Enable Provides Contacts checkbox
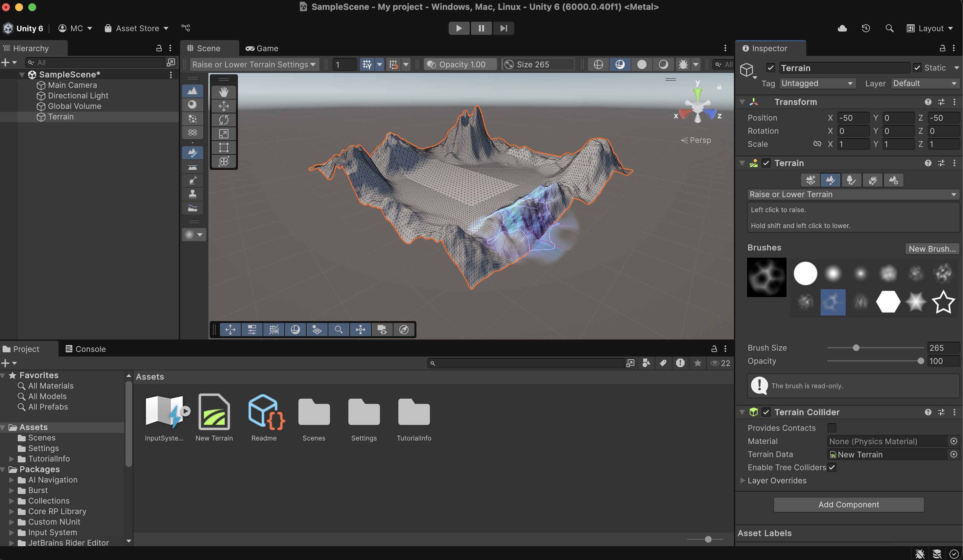 832,428
